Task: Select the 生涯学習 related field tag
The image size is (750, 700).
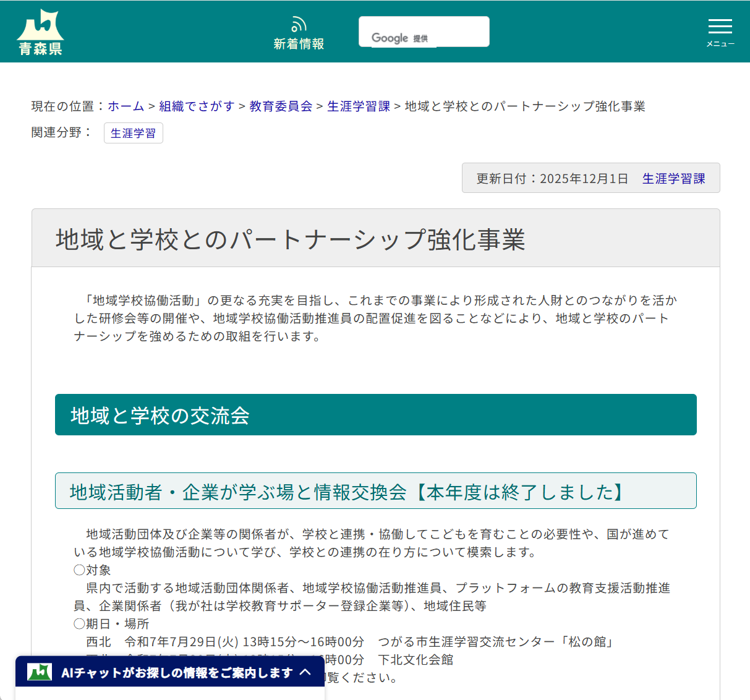Action: (x=133, y=133)
